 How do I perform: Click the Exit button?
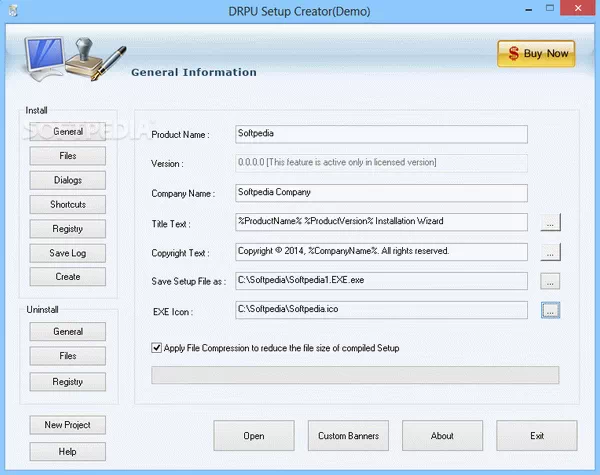point(537,436)
